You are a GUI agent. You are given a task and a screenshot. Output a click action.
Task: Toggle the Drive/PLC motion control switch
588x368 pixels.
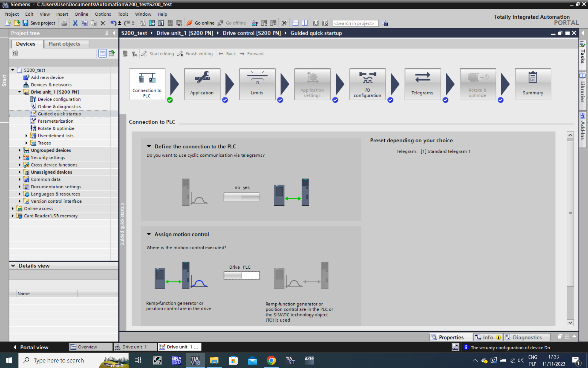[242, 276]
